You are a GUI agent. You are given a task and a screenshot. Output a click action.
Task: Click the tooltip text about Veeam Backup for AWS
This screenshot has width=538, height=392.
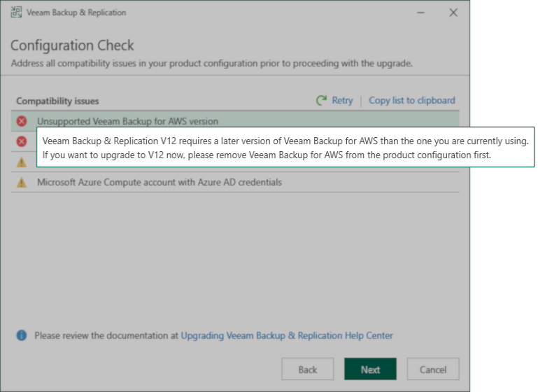[x=285, y=148]
